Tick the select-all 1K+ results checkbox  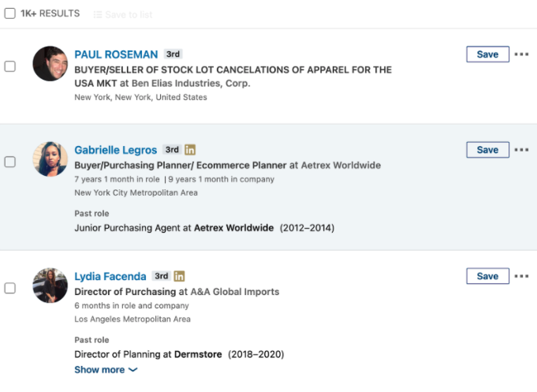click(x=10, y=13)
